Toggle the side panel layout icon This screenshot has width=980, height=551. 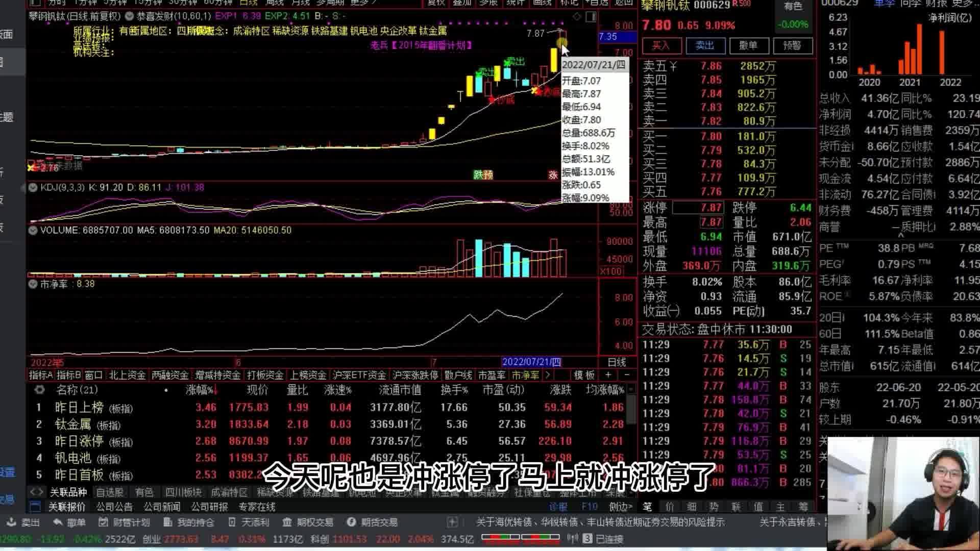tap(592, 16)
